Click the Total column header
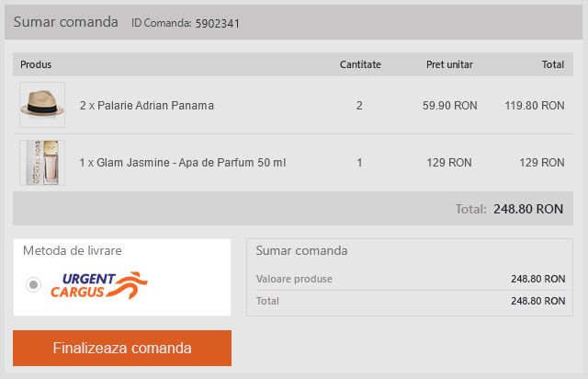588x379 pixels. pos(552,64)
